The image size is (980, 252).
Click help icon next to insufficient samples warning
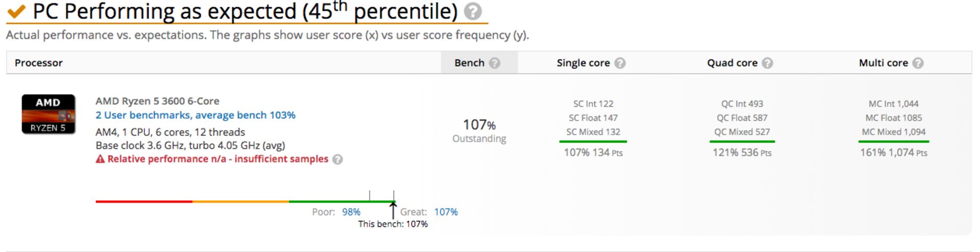click(x=337, y=159)
